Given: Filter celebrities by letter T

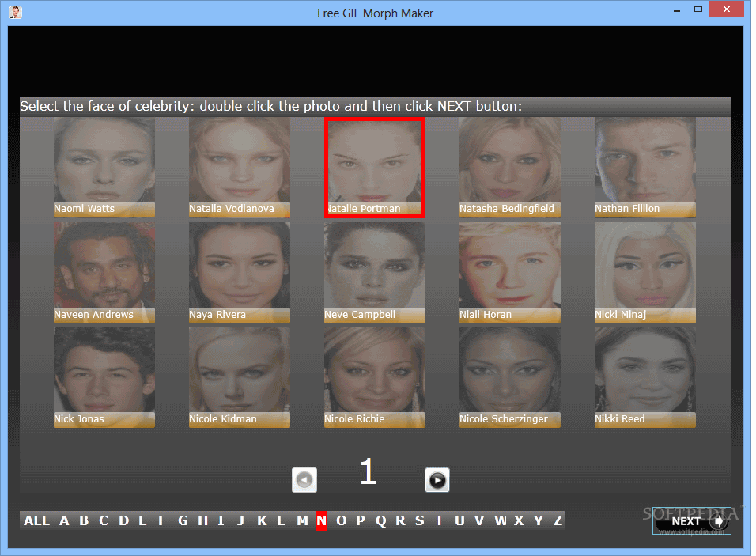Looking at the screenshot, I should click(439, 520).
